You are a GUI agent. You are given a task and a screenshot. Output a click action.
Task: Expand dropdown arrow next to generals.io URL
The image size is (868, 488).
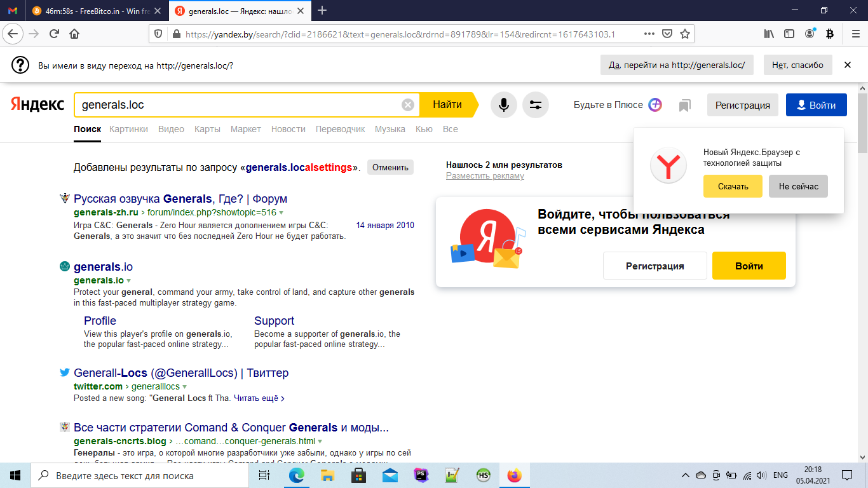pos(128,280)
